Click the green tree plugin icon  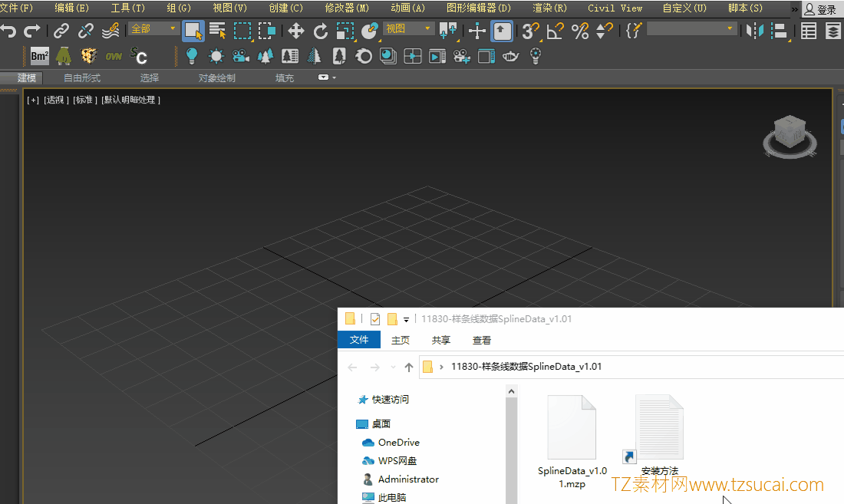[64, 56]
